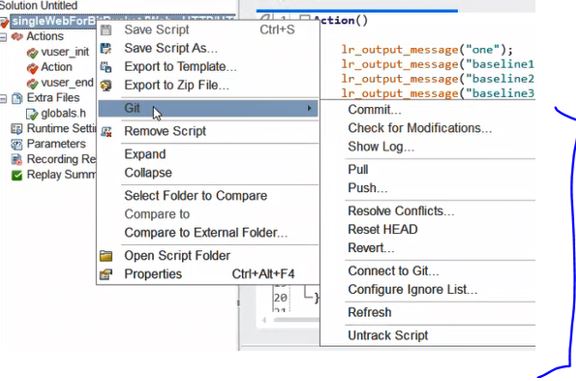Click the Open Script Folder icon
The image size is (576, 381).
tap(106, 256)
